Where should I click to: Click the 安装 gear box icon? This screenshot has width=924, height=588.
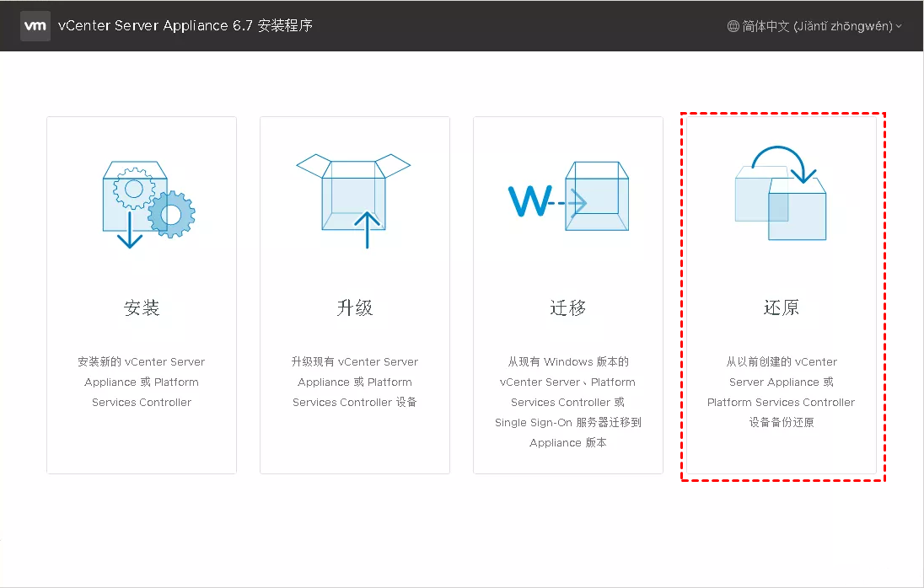148,204
